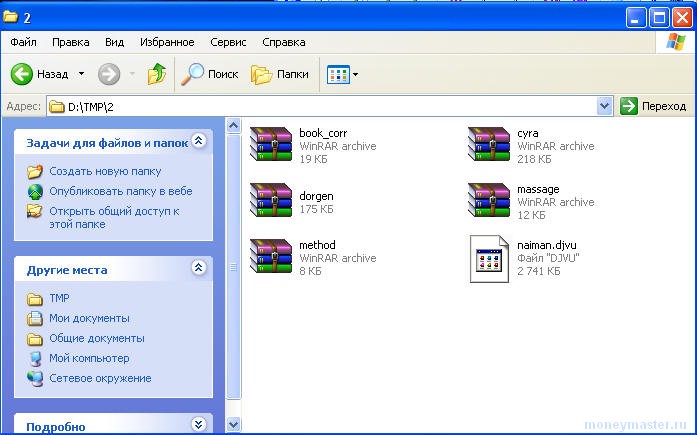697x435 pixels.
Task: Collapse the 'Задачи для файлов и папок' panel
Action: [x=198, y=142]
